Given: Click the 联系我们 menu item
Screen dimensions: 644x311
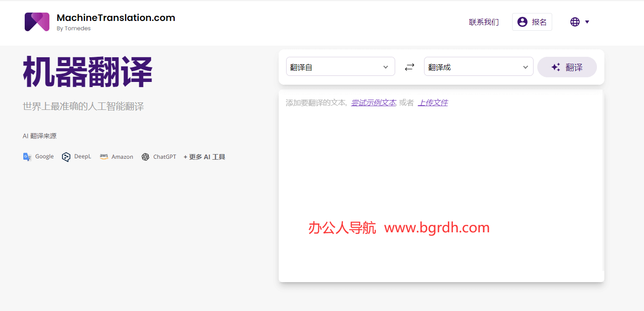Looking at the screenshot, I should pyautogui.click(x=484, y=21).
